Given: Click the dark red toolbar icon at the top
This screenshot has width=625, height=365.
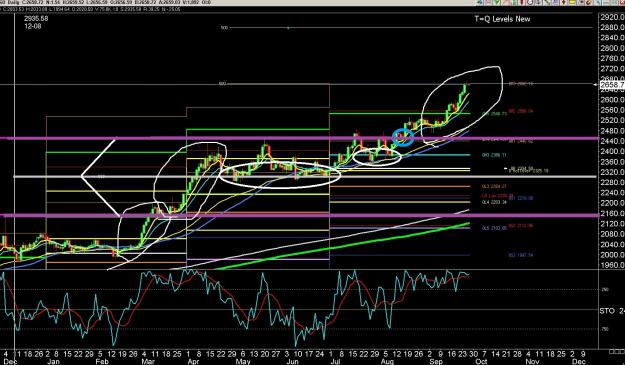Looking at the screenshot, I should pos(522,2).
